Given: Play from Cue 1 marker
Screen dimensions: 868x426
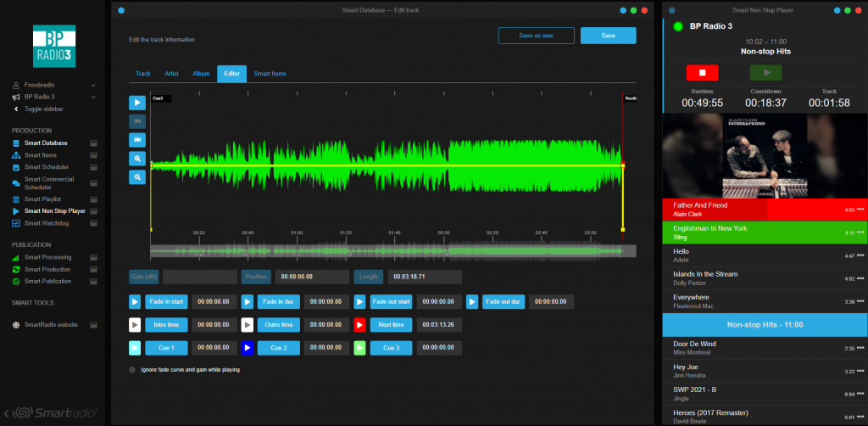Looking at the screenshot, I should pyautogui.click(x=135, y=348).
